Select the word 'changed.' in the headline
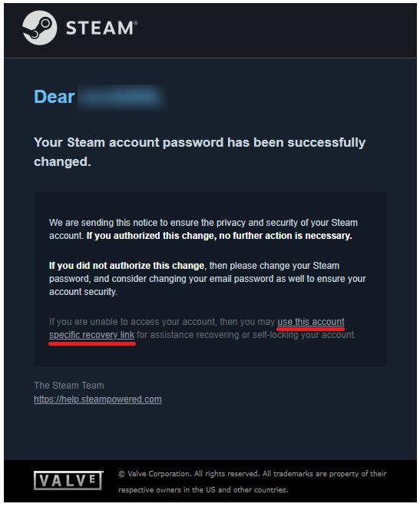Image resolution: width=420 pixels, height=507 pixels. 62,161
